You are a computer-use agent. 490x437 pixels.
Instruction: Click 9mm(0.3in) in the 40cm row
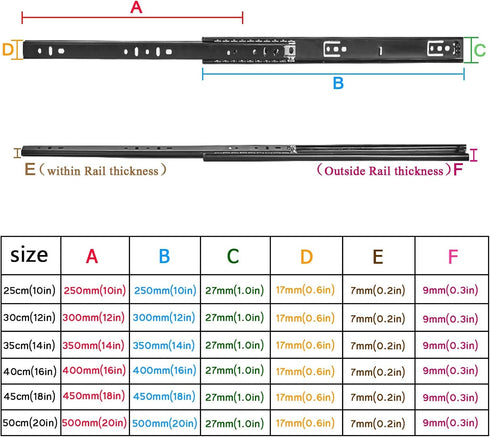coord(450,370)
